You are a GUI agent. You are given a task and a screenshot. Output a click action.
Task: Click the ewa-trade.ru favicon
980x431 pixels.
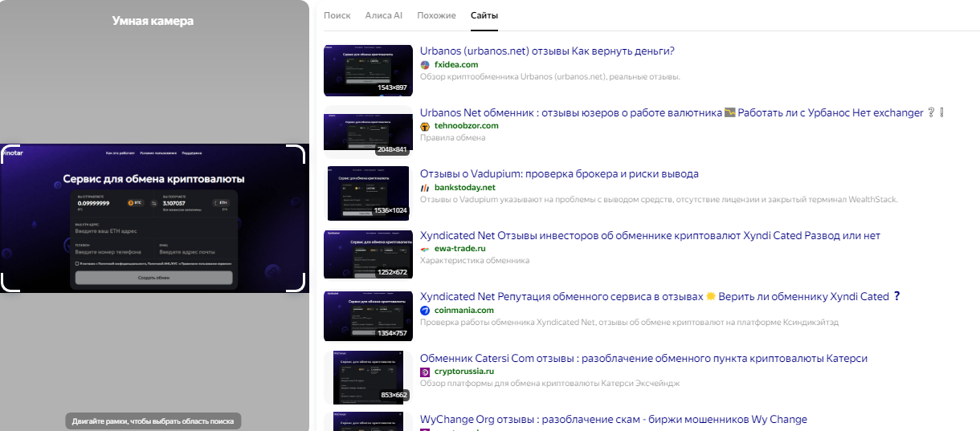tap(425, 249)
